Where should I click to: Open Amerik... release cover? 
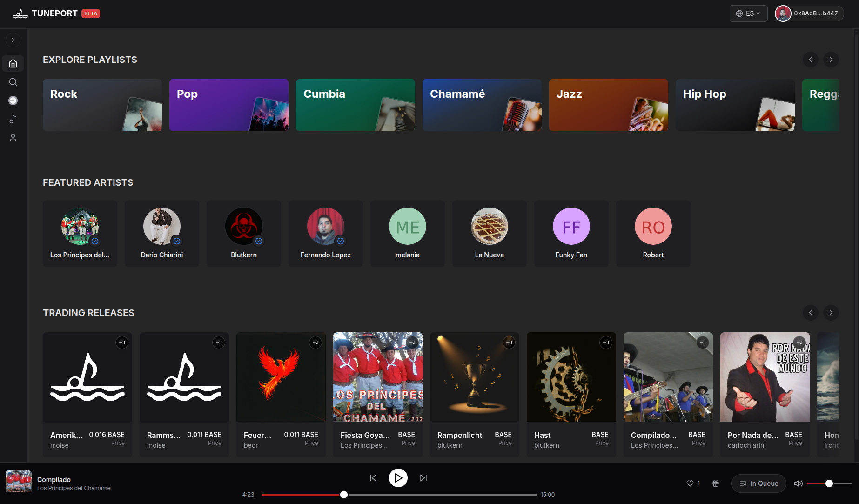coord(87,377)
